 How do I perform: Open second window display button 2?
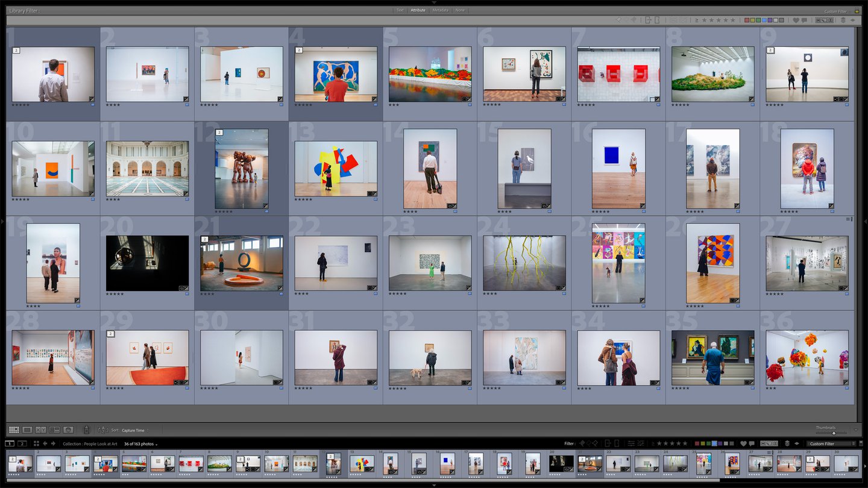22,443
